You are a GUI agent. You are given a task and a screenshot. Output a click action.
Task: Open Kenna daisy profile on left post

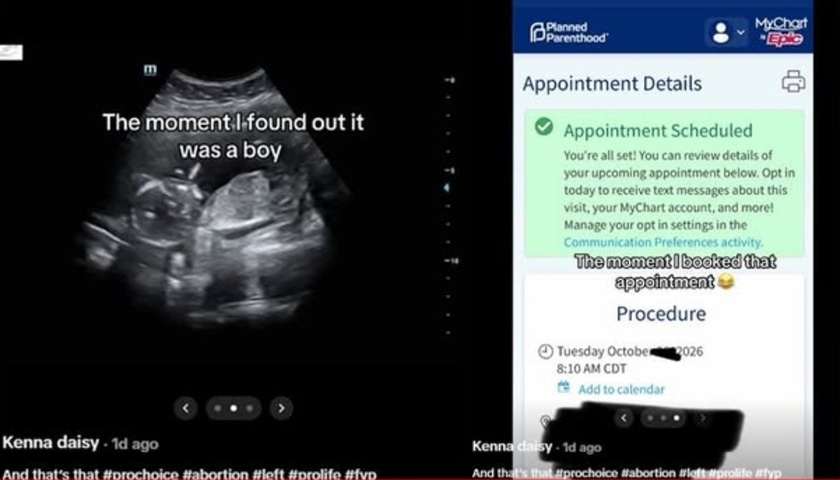(x=51, y=443)
